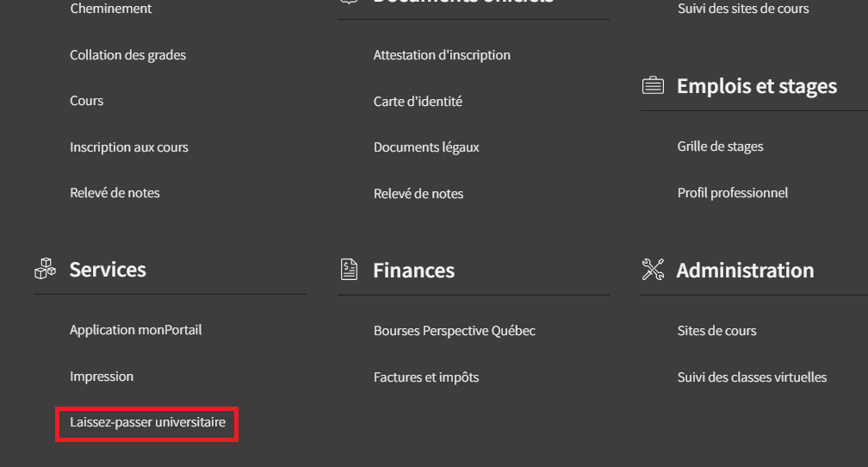Screen dimensions: 868x467
Task: Open Suivi des classes virtuelles
Action: tap(752, 377)
